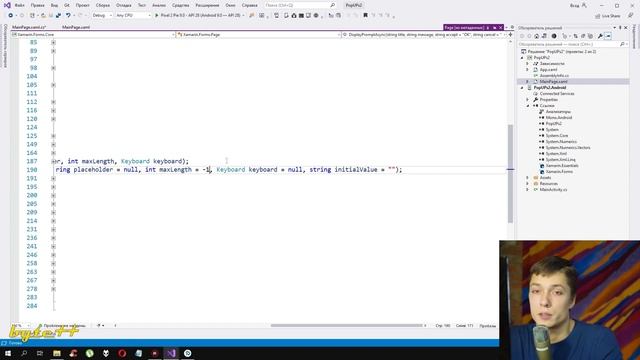Click the Keyboard type in line 190
The image size is (640, 360).
pyautogui.click(x=231, y=169)
